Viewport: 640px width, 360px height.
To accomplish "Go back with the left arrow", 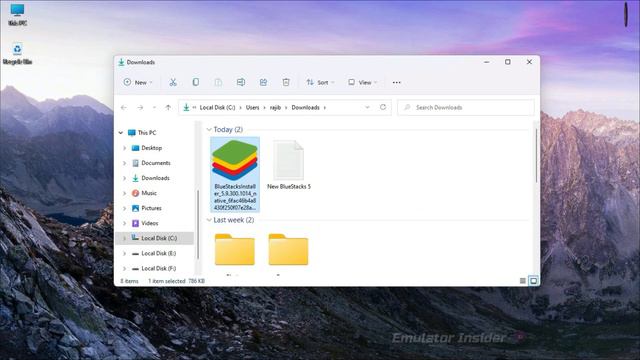I will tap(124, 107).
